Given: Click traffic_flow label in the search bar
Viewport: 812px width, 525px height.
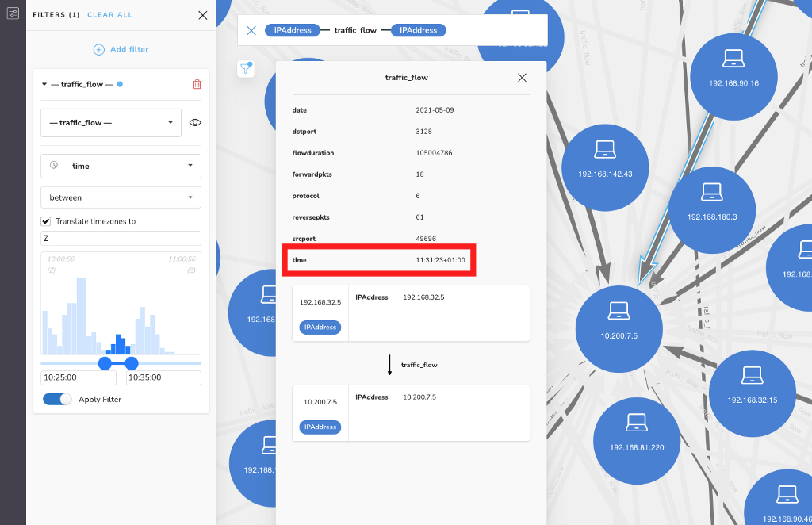Looking at the screenshot, I should click(x=355, y=30).
